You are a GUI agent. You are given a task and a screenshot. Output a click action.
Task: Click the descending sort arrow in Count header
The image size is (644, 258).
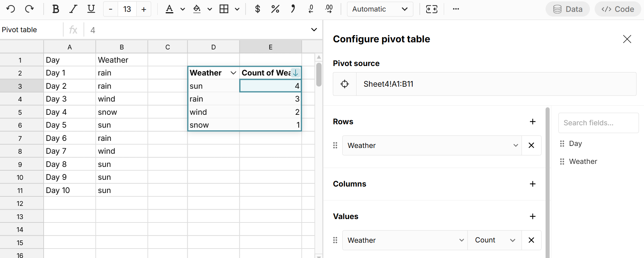click(x=295, y=73)
